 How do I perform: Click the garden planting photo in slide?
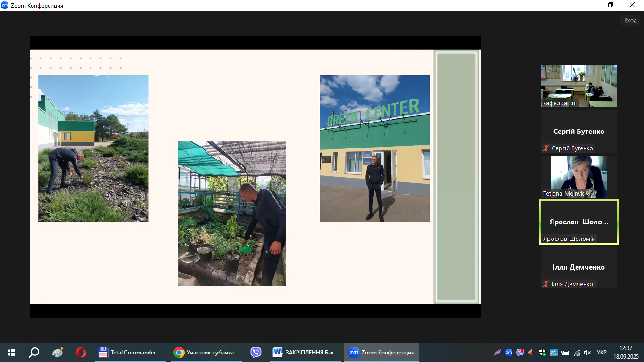tap(93, 148)
